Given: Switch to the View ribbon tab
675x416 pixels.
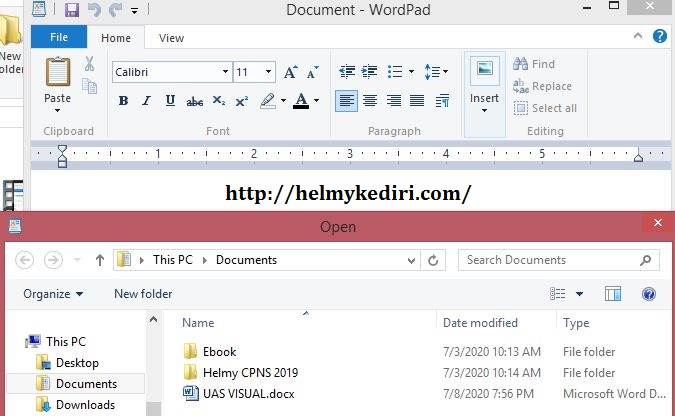Looking at the screenshot, I should (x=171, y=38).
